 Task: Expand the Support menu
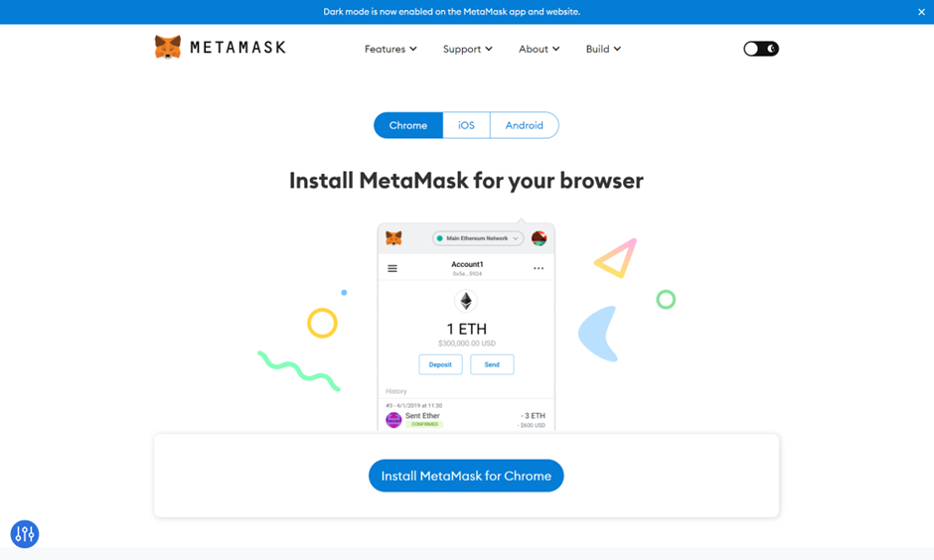(x=468, y=49)
